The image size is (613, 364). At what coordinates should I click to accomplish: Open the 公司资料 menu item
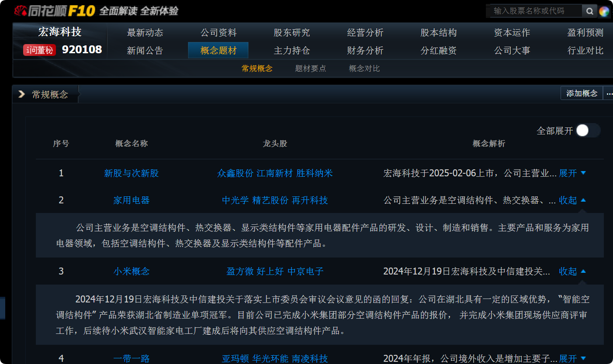pyautogui.click(x=218, y=33)
